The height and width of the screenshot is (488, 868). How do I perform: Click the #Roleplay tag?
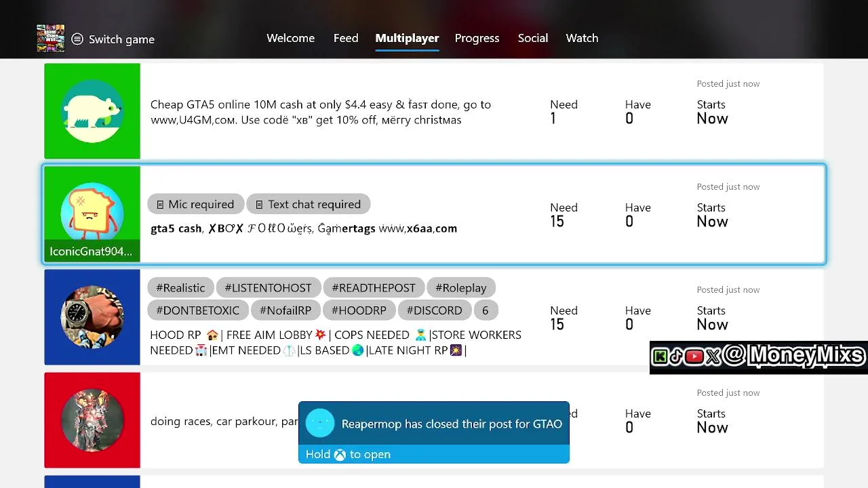tap(461, 287)
